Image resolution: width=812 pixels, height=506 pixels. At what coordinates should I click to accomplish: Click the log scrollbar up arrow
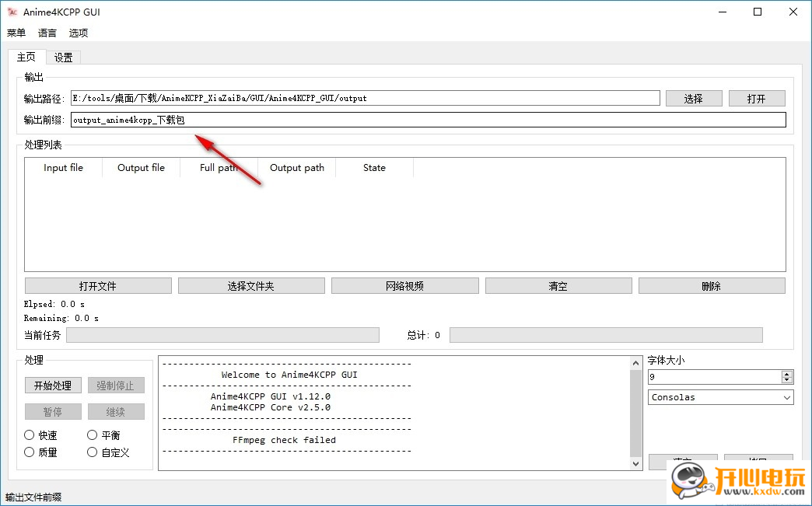[x=636, y=363]
